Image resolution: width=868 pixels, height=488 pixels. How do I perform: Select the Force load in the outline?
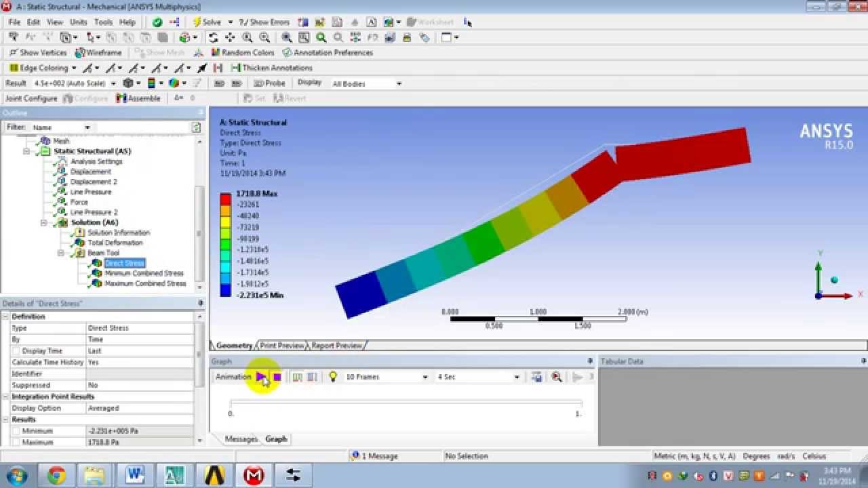pyautogui.click(x=79, y=202)
